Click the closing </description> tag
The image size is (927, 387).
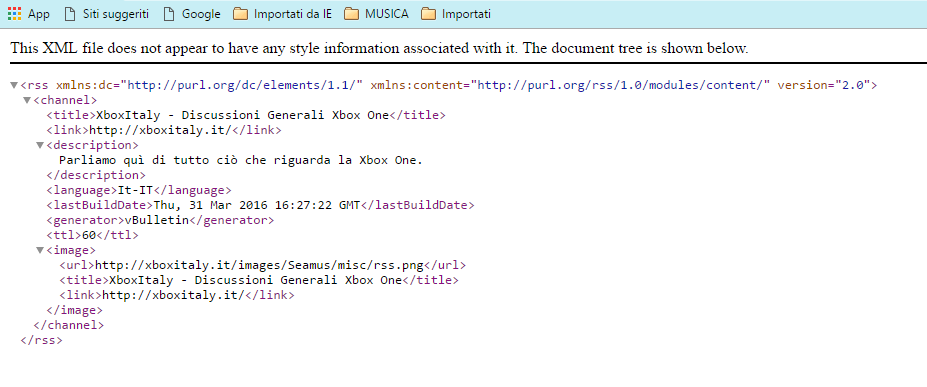coord(96,175)
